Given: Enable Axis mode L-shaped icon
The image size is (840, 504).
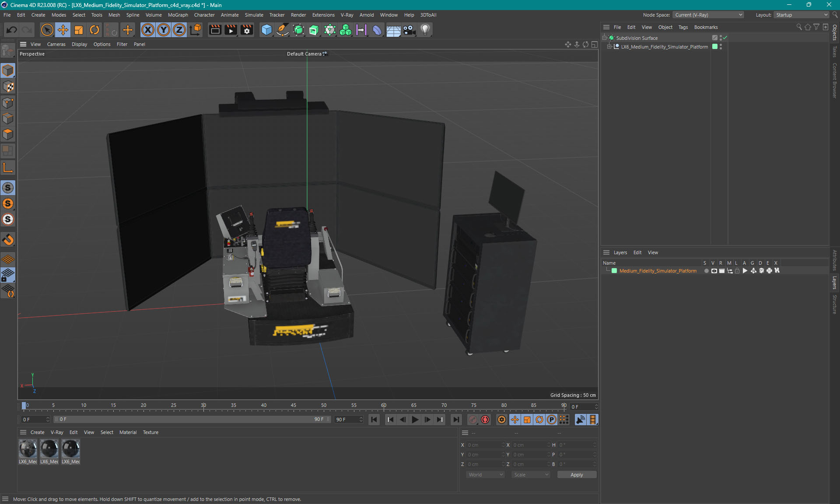Looking at the screenshot, I should [8, 167].
